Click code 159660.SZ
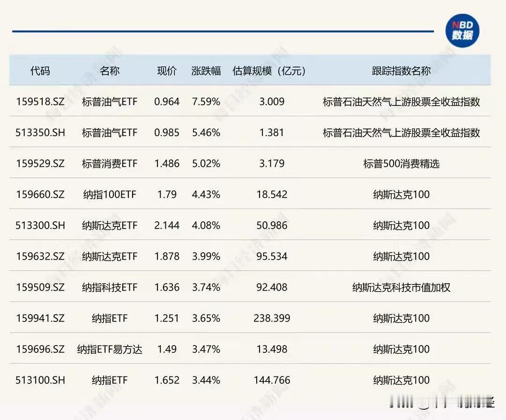506x420 pixels. 40,195
